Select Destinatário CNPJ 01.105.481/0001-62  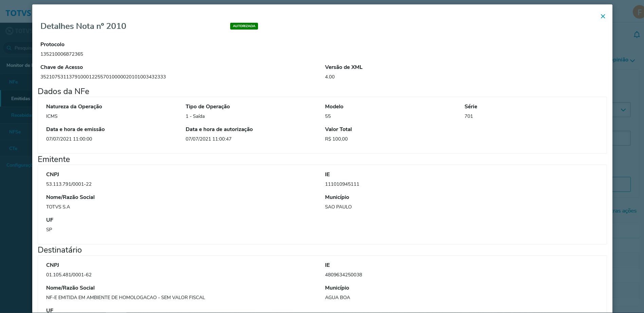point(69,275)
